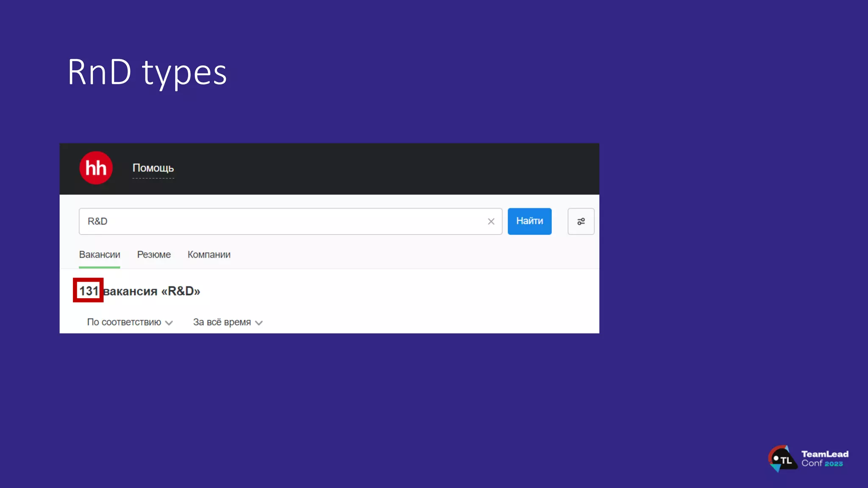This screenshot has width=868, height=488.
Task: Click the вакансия «R&D» results heading
Action: (152, 291)
